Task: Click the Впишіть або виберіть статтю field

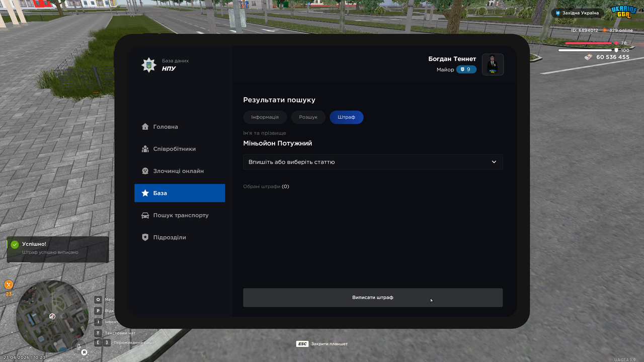Action: (373, 162)
